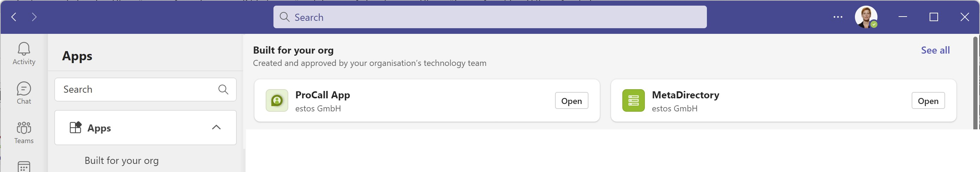Open the Calendar sidebar icon
Screen dimensions: 980x172
pos(24,167)
